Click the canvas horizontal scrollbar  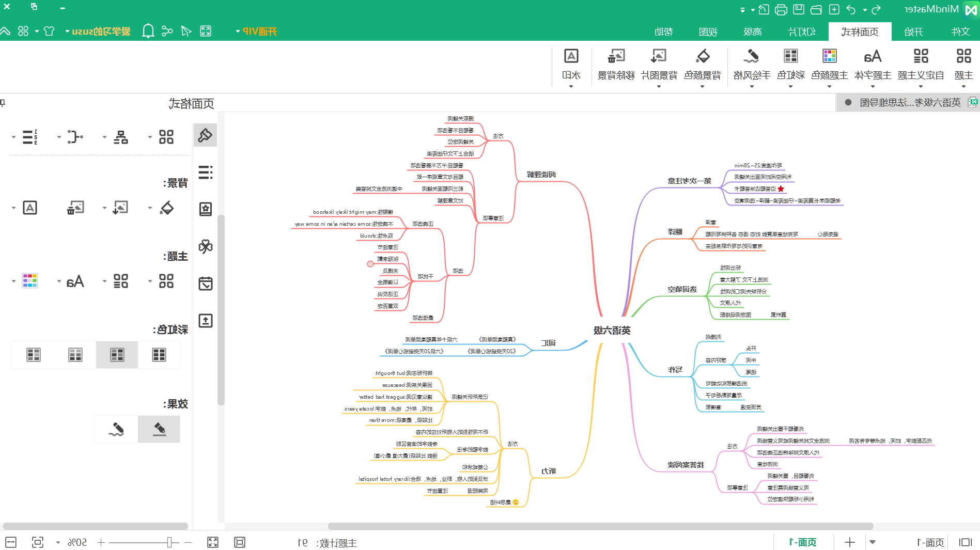600,526
